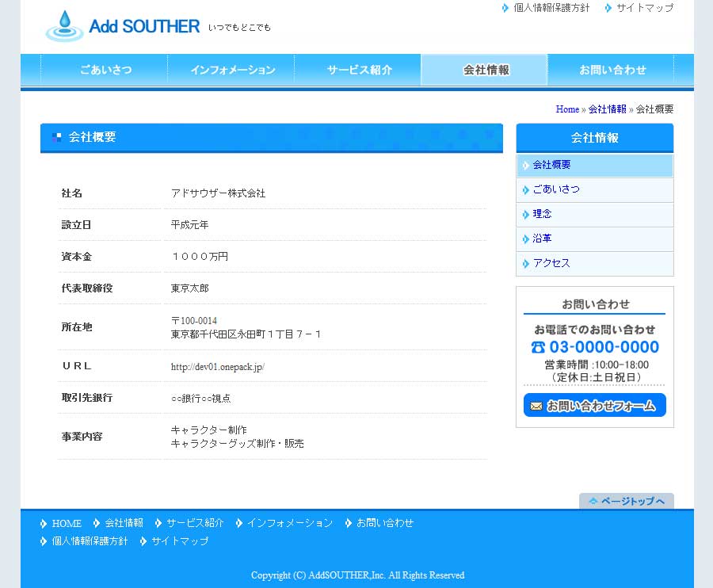
Task: Click the envelope icon on contact form button
Action: pyautogui.click(x=536, y=406)
